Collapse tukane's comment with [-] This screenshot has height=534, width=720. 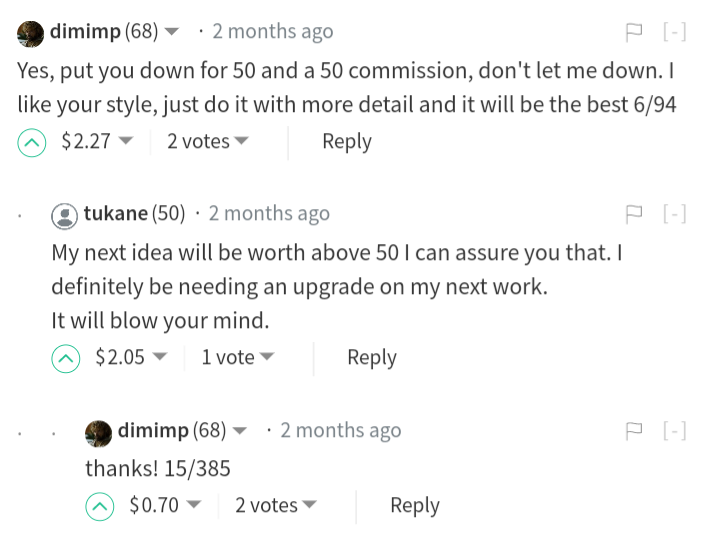pos(675,214)
